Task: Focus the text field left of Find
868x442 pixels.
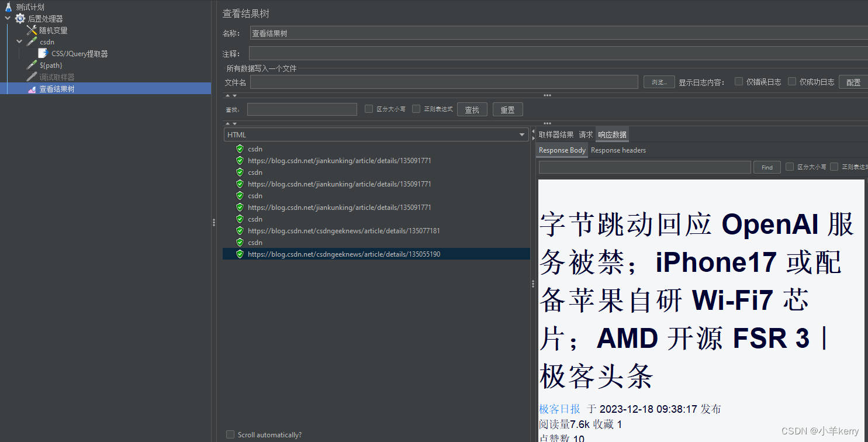Action: pos(645,167)
